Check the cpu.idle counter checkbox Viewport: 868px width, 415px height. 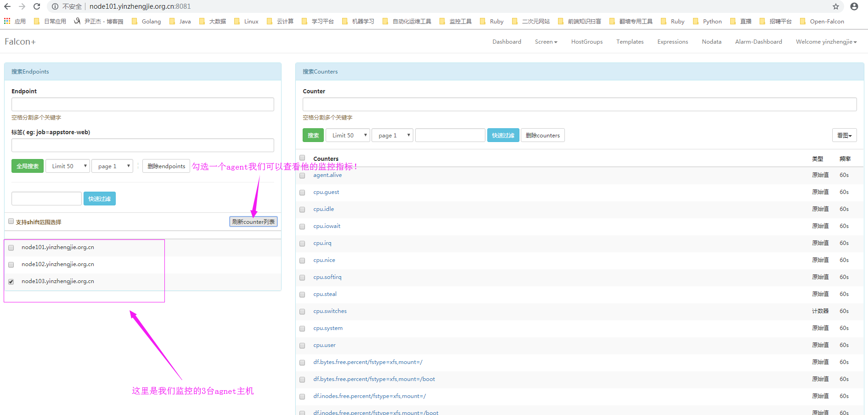coord(302,210)
